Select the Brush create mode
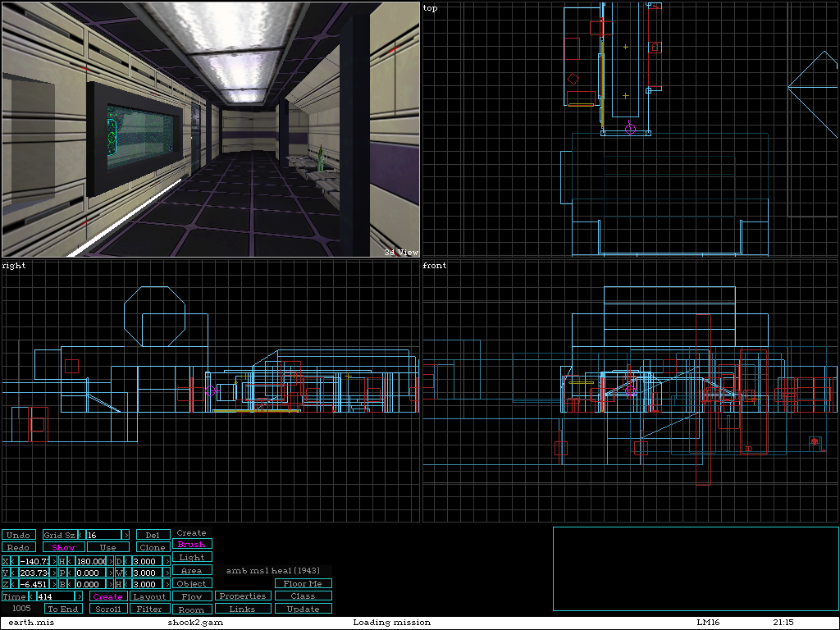This screenshot has width=840, height=630. pyautogui.click(x=191, y=544)
